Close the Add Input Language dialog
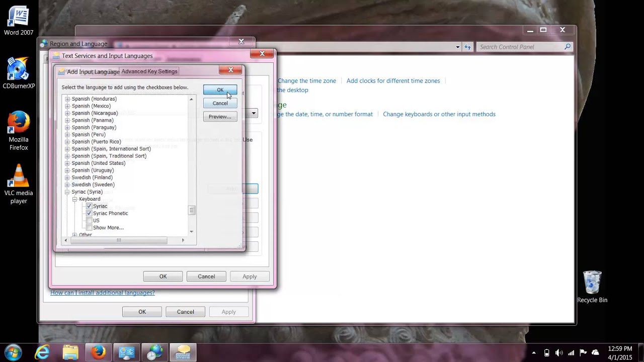Viewport: 644px width, 362px height. click(x=230, y=70)
